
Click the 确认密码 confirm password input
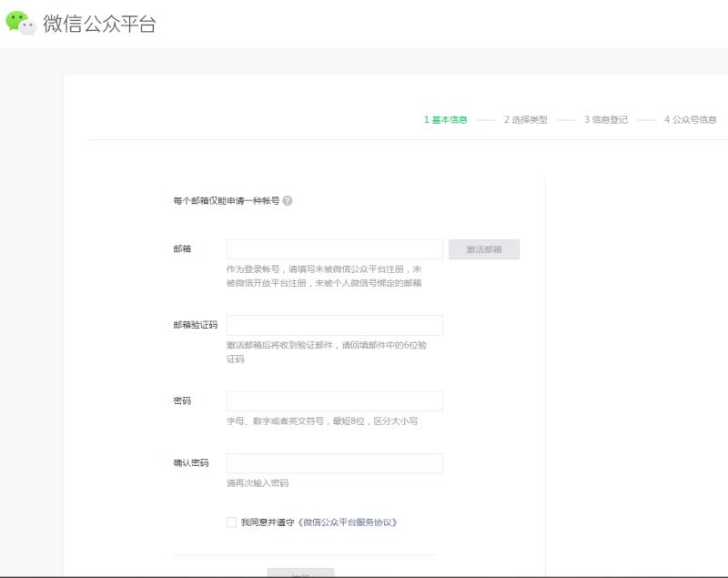click(337, 465)
